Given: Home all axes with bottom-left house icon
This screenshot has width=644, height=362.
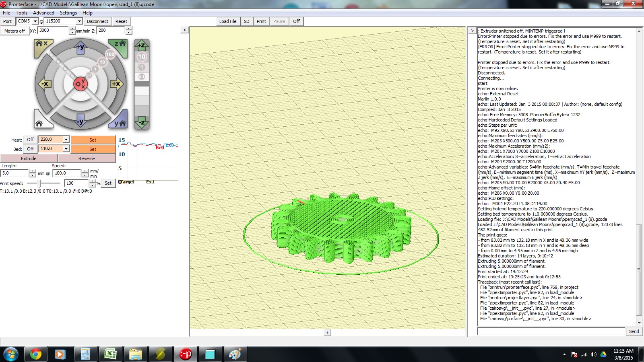Looking at the screenshot, I should 40,122.
